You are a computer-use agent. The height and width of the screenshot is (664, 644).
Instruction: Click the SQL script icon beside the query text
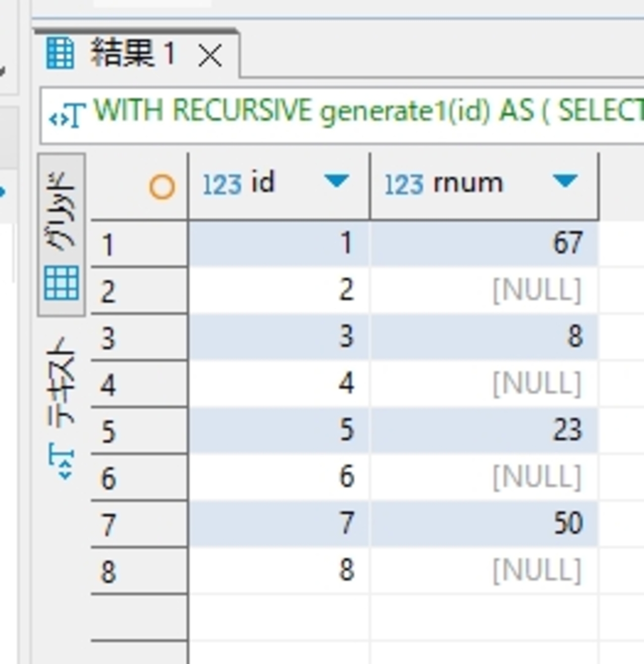coord(67,116)
